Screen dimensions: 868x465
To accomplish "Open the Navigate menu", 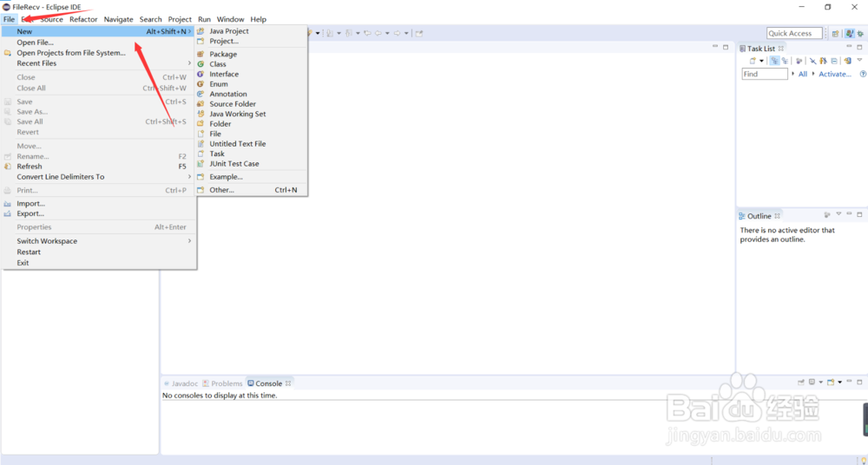I will click(x=118, y=19).
